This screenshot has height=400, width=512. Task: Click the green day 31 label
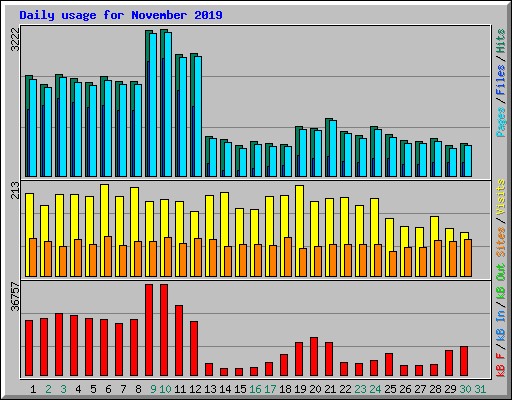tap(480, 389)
